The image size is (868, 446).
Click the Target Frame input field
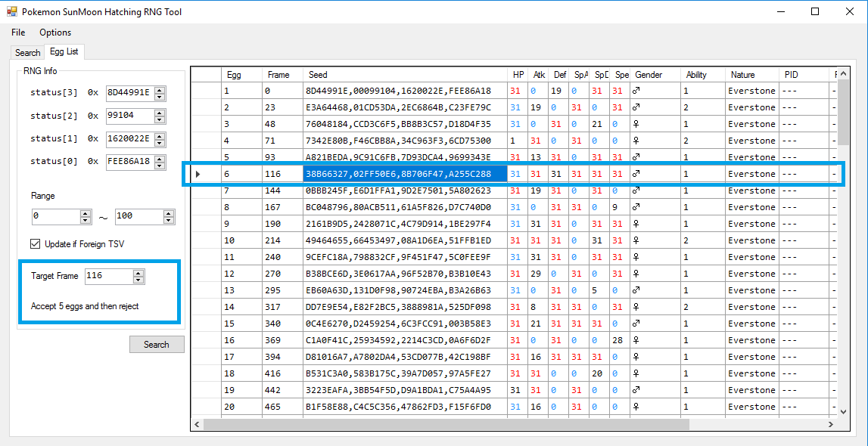(107, 276)
